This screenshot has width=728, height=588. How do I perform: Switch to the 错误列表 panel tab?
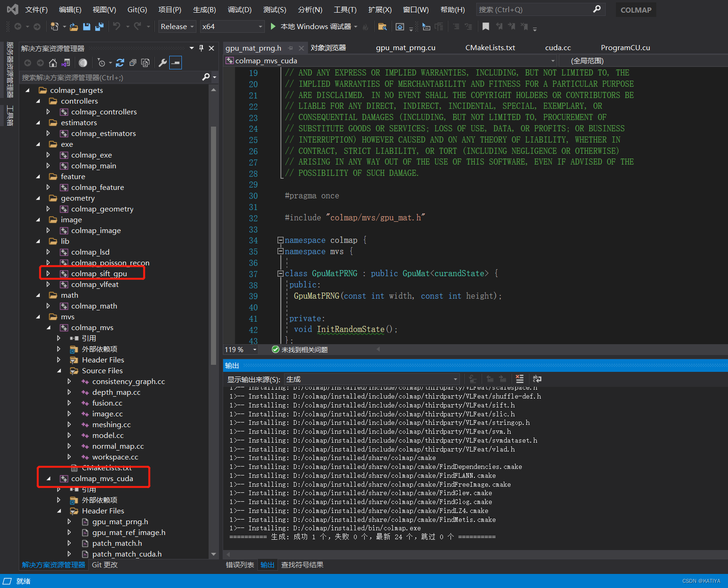tap(240, 565)
